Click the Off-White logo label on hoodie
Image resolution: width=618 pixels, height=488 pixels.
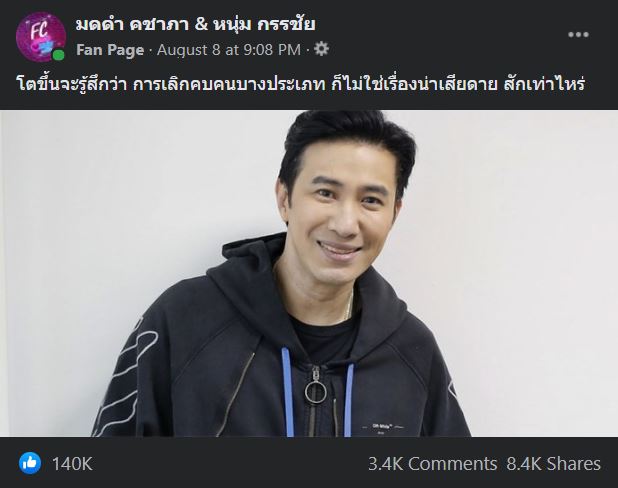point(382,426)
